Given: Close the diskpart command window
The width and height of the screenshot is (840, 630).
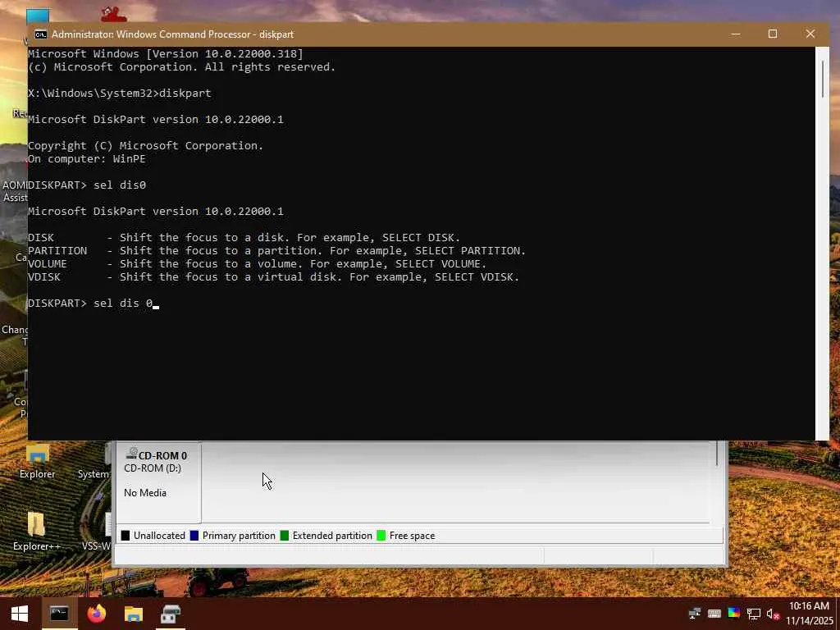Looking at the screenshot, I should coord(810,34).
